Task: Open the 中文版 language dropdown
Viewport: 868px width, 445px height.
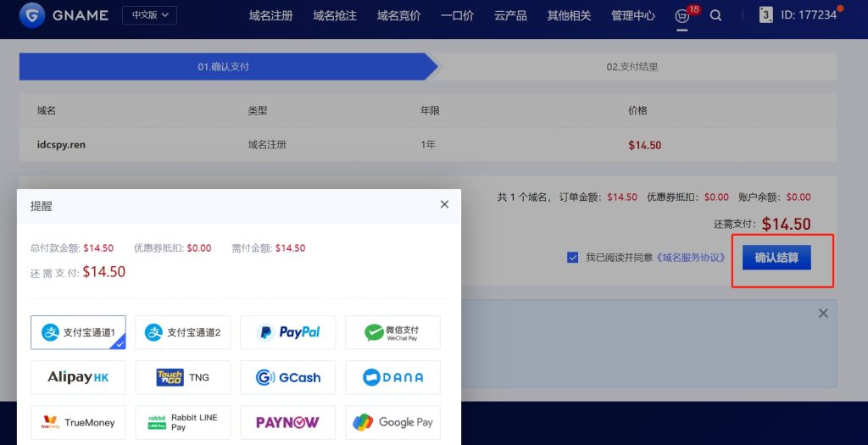Action: click(x=149, y=15)
